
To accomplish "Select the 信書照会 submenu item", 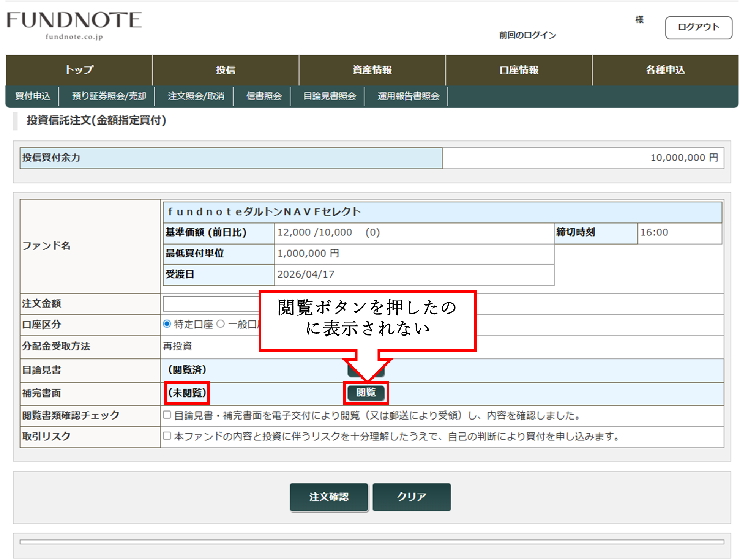I will pyautogui.click(x=264, y=96).
